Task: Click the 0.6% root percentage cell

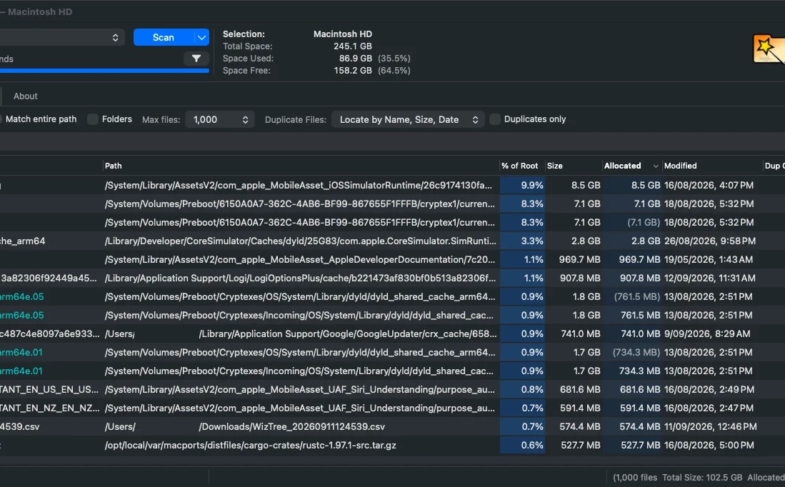Action: click(x=522, y=445)
